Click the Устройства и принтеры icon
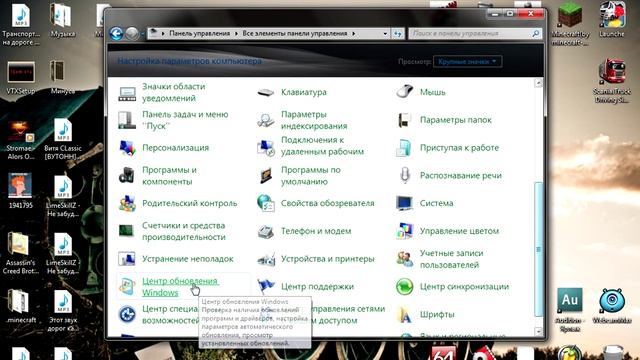 pos(266,259)
